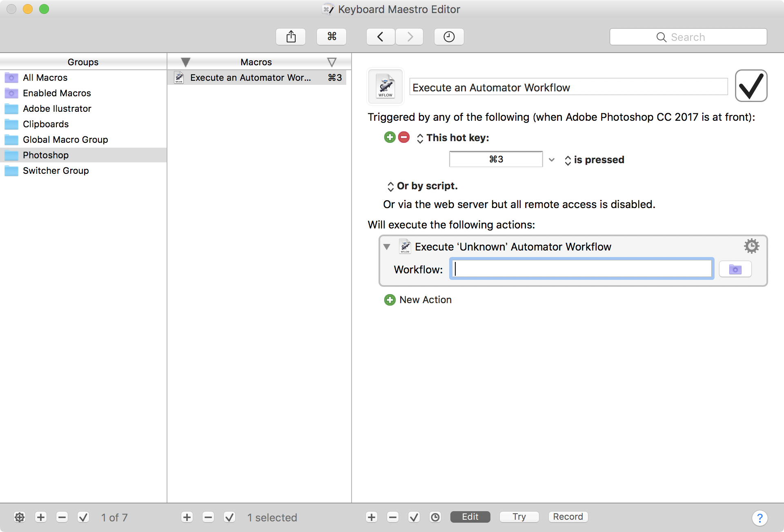Screen dimensions: 784x532
Task: Open the groups gear settings icon
Action: coord(20,517)
